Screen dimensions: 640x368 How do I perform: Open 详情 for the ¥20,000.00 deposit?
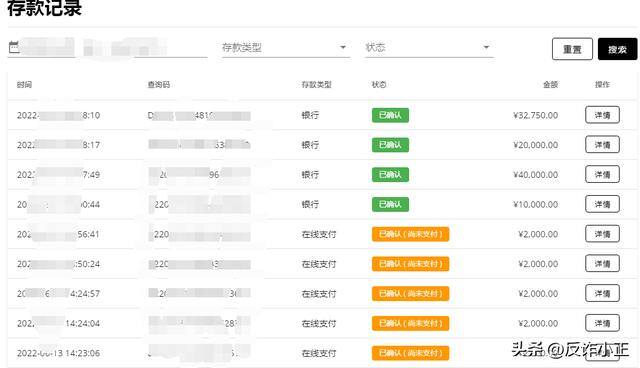[x=602, y=144]
